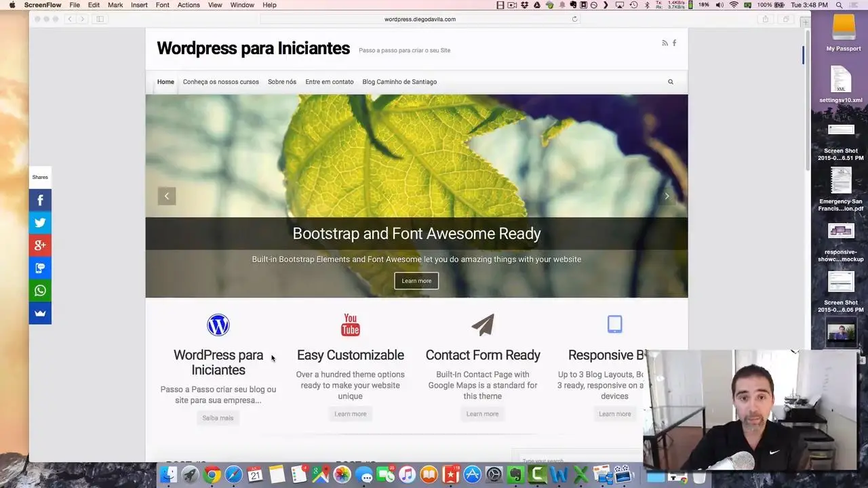The image size is (868, 488).
Task: Open the Edit menu
Action: pos(94,5)
